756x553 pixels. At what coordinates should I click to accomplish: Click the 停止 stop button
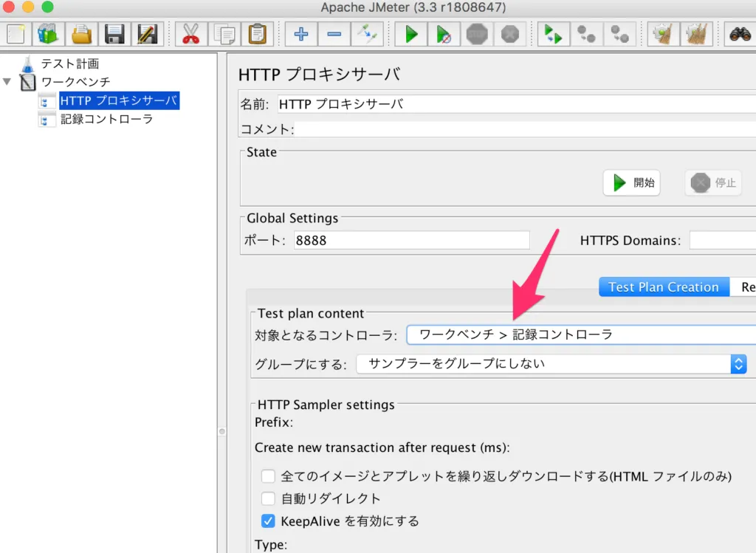pos(713,182)
